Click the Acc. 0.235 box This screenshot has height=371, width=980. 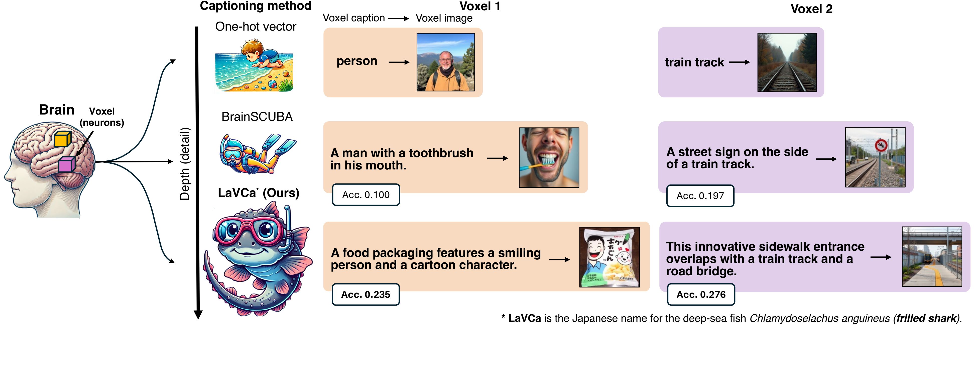point(365,295)
